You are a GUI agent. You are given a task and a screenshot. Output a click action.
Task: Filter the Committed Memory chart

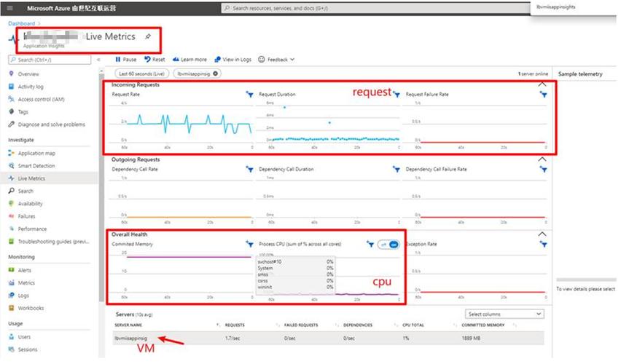249,244
